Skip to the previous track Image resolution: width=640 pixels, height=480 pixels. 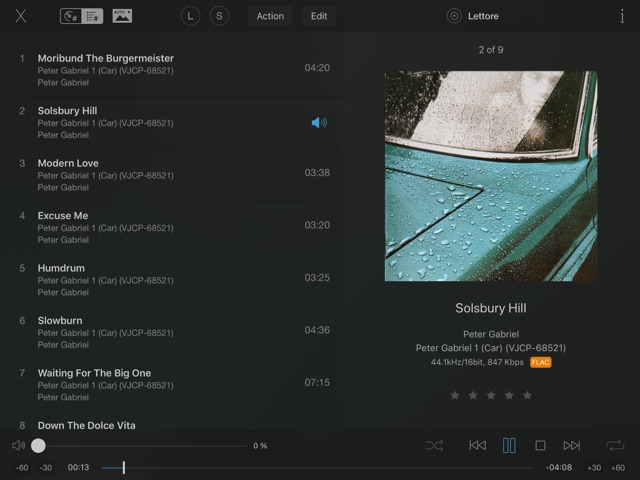click(477, 445)
